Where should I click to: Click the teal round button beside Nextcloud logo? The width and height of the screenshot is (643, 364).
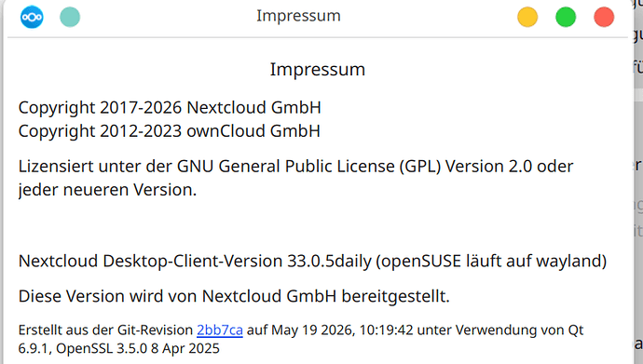pyautogui.click(x=70, y=17)
